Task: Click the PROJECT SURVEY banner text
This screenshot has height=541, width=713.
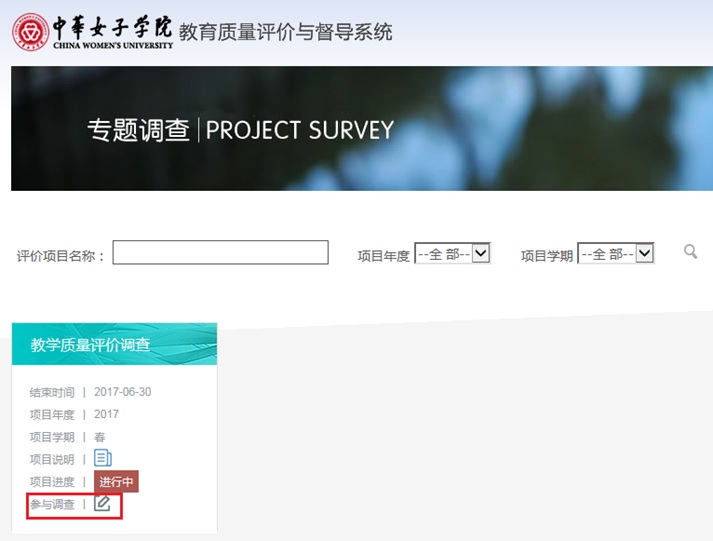Action: click(299, 130)
